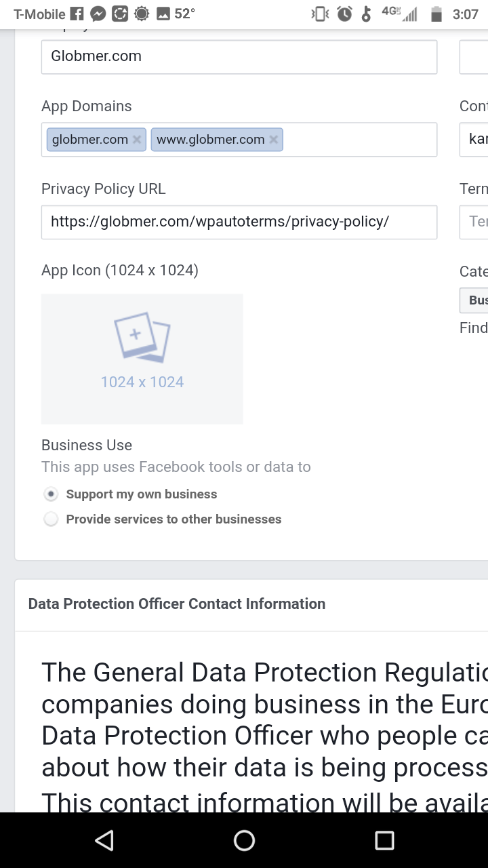Edit the Privacy Policy URL field
488x868 pixels.
(x=239, y=222)
